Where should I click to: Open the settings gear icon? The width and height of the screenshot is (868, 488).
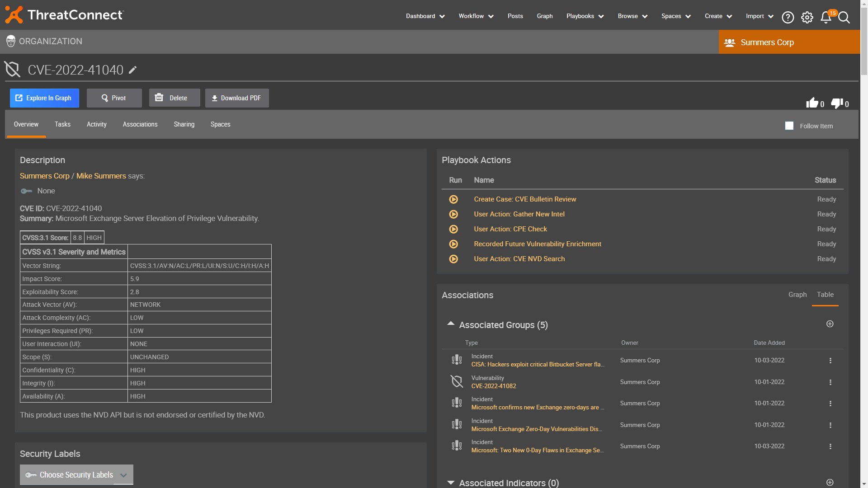coord(807,17)
